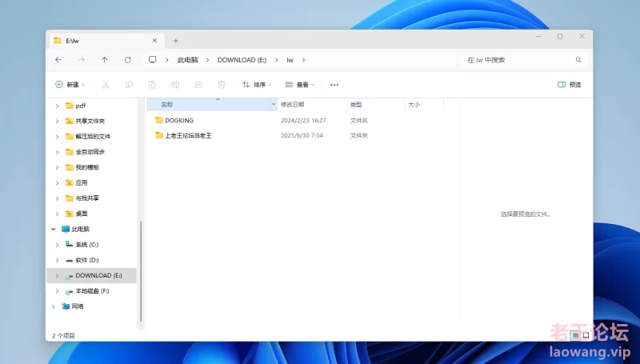Click the Paste clipboard icon
The height and width of the screenshot is (364, 640).
point(152,85)
